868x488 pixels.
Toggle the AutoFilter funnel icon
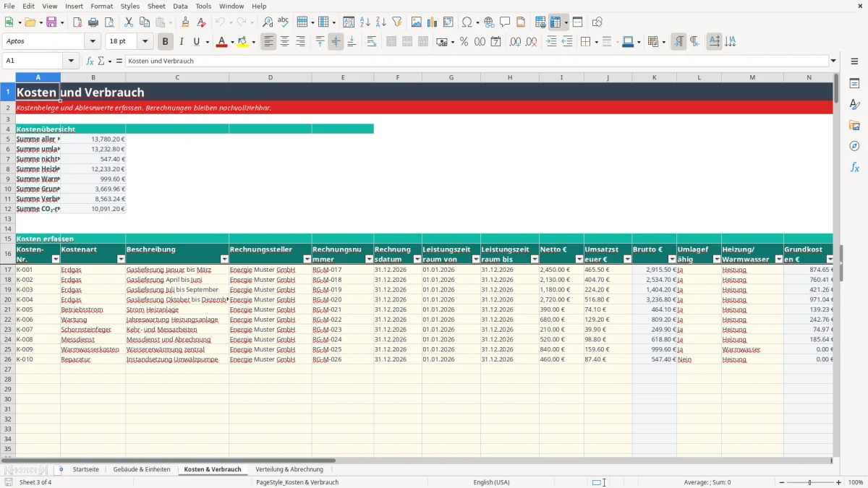pos(396,22)
